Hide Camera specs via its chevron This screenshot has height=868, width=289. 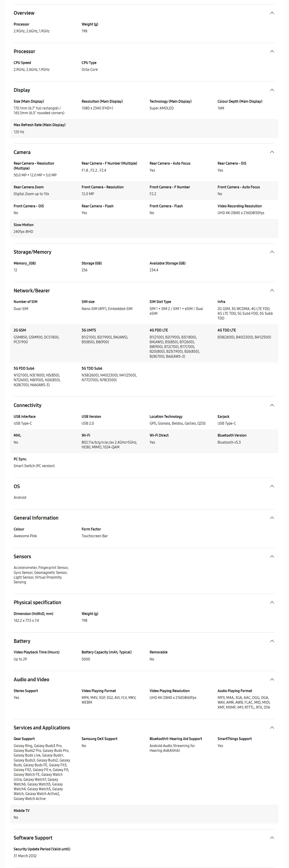tap(272, 152)
